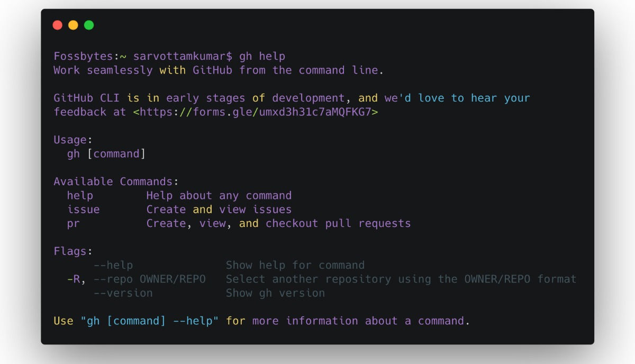635x364 pixels.
Task: Click the final 'Use gh --help' hint line
Action: click(261, 321)
